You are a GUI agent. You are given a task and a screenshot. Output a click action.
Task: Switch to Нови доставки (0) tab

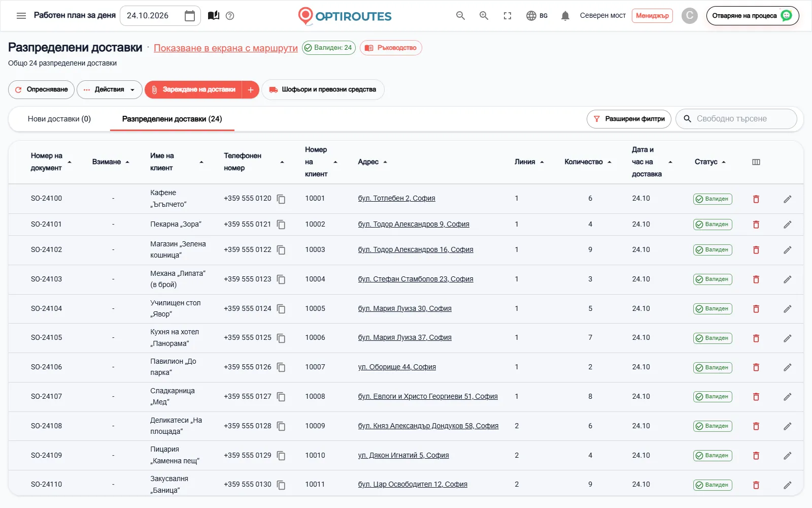[59, 119]
